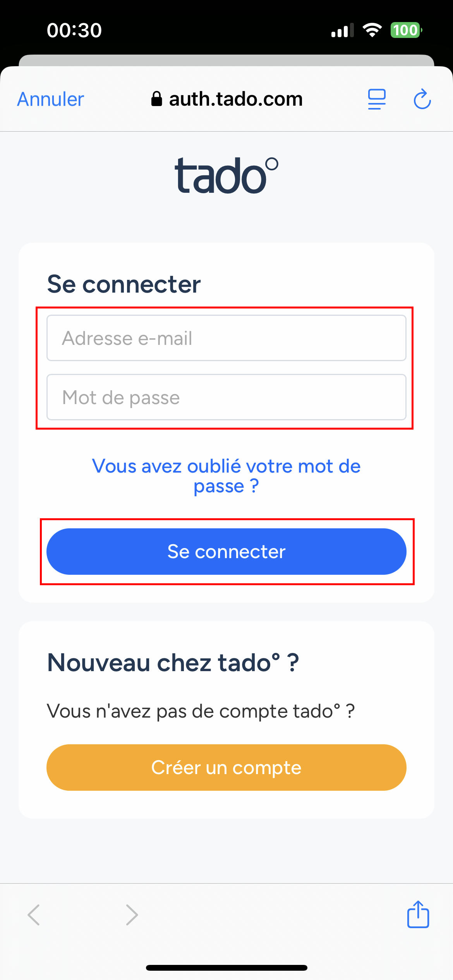
Task: Tap the tado° logo
Action: [x=226, y=176]
